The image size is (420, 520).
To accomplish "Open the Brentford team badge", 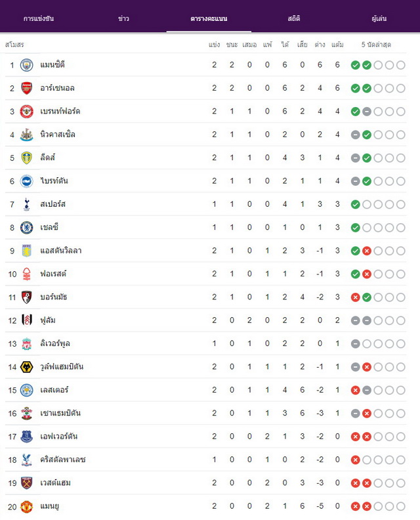I will [26, 112].
